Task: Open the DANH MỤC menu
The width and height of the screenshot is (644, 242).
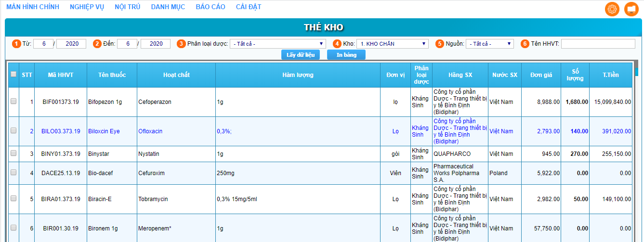Action: point(168,7)
